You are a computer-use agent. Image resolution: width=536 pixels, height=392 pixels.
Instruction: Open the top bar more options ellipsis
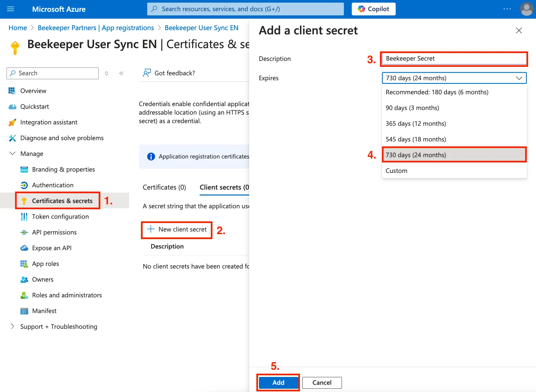pyautogui.click(x=507, y=9)
